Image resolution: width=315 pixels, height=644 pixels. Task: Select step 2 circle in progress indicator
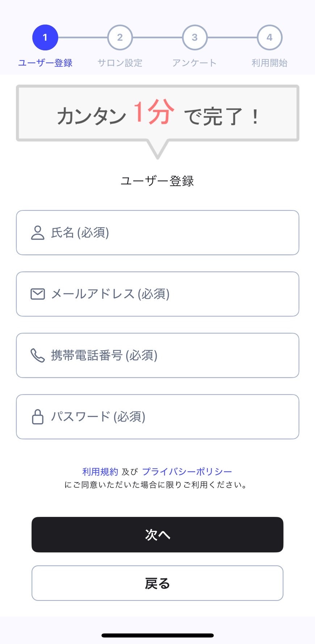click(120, 37)
